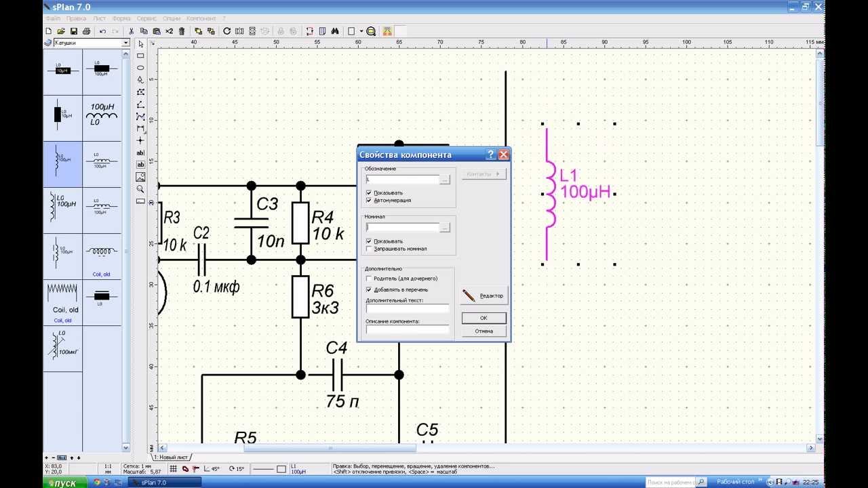The width and height of the screenshot is (868, 488).
Task: Click the grid toggle icon in status bar
Action: (x=174, y=468)
